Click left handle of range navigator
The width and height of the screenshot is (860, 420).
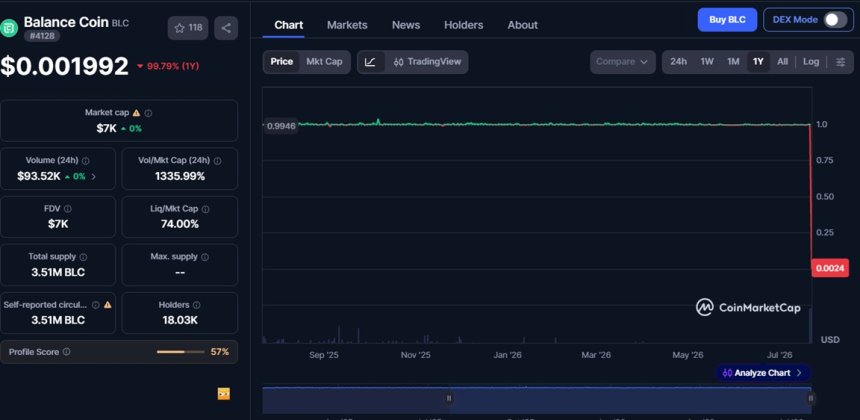449,399
